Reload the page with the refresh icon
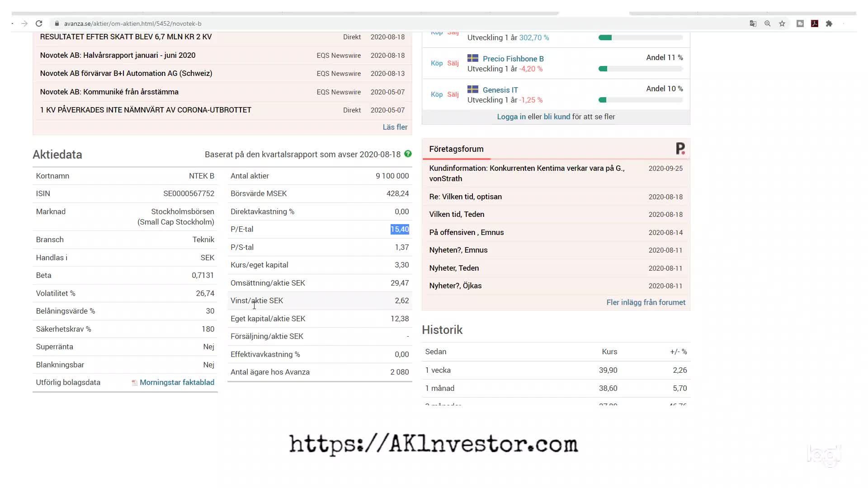 [x=39, y=23]
